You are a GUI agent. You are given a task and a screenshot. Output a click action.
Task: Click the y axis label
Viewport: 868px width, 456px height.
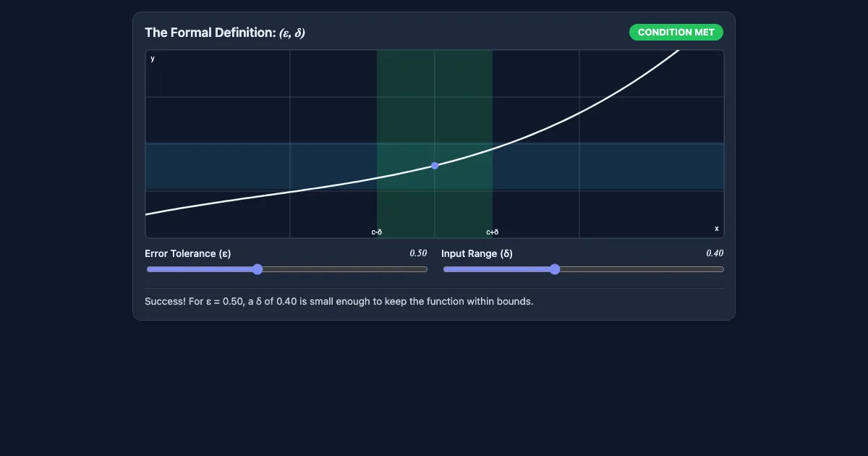click(153, 59)
